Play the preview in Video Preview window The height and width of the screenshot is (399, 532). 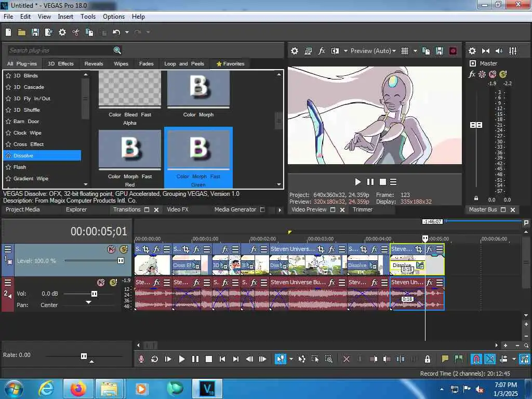click(357, 182)
